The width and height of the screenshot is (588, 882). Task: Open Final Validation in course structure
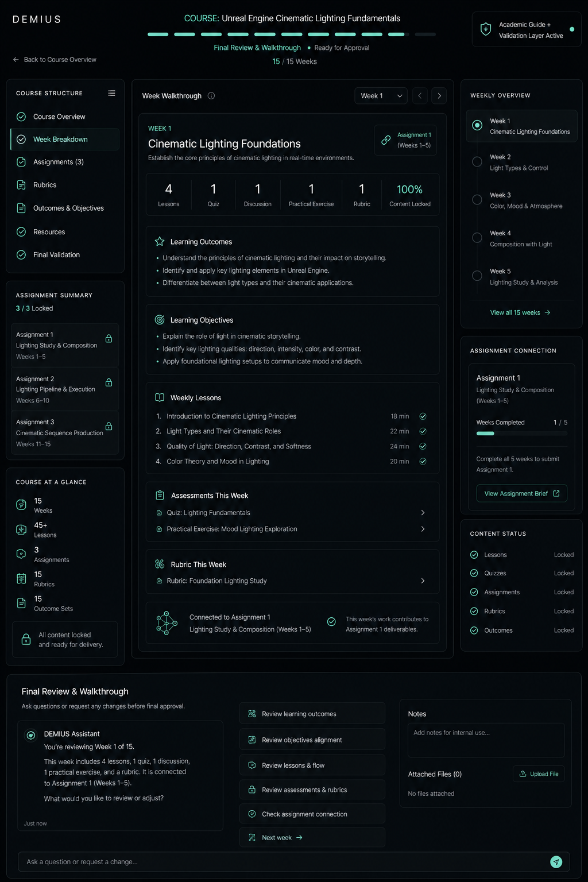tap(65, 255)
